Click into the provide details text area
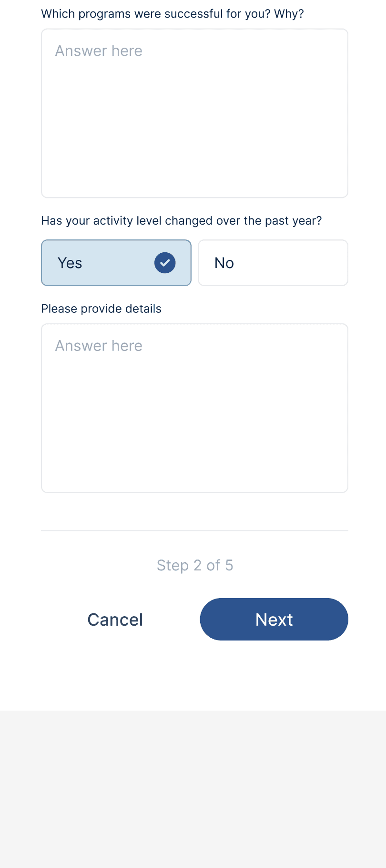The height and width of the screenshot is (868, 386). click(x=194, y=408)
